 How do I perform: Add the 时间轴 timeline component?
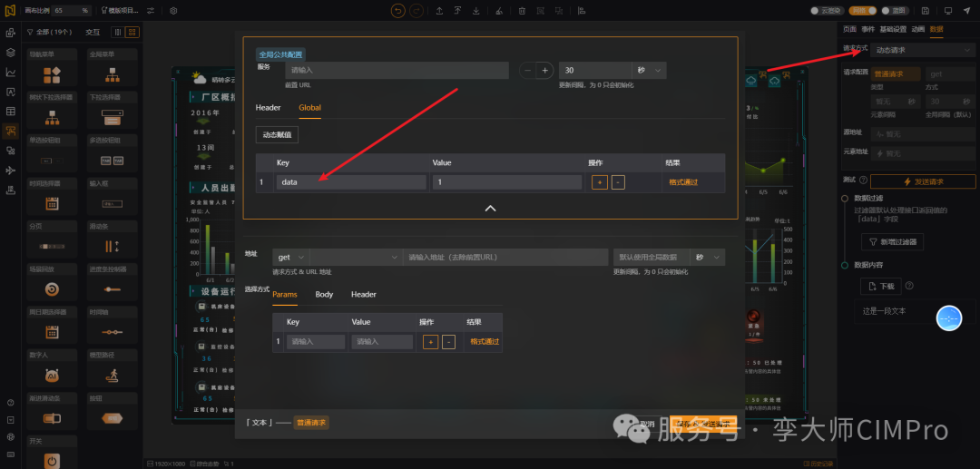[x=113, y=325]
